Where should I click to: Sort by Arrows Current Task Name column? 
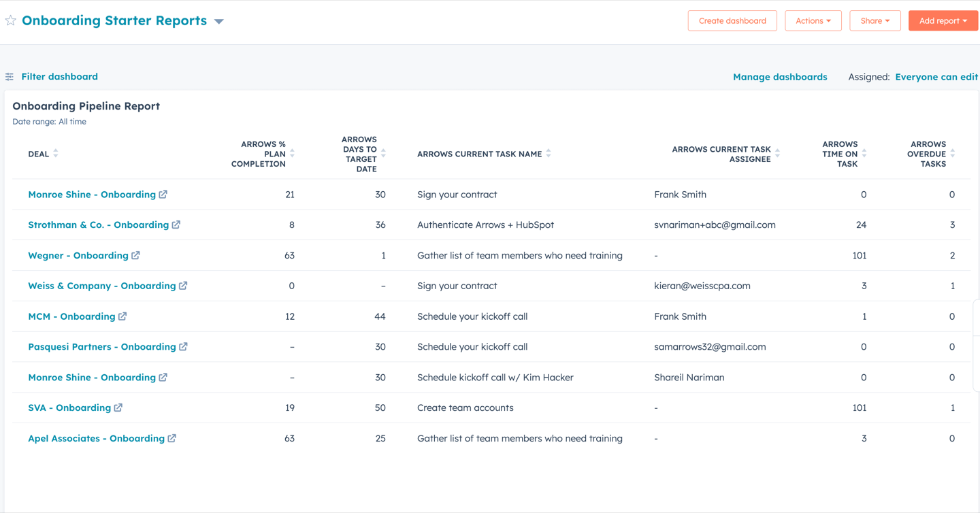pyautogui.click(x=549, y=154)
